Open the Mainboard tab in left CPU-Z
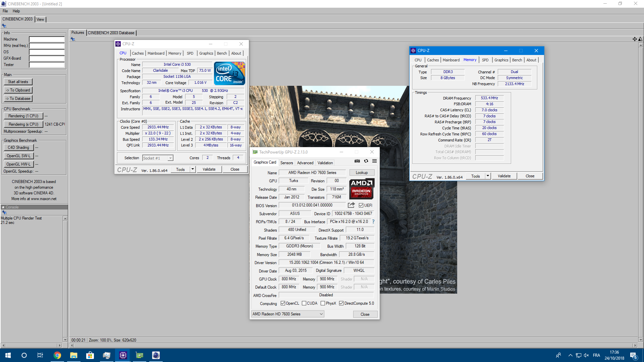The height and width of the screenshot is (362, 644). point(156,53)
